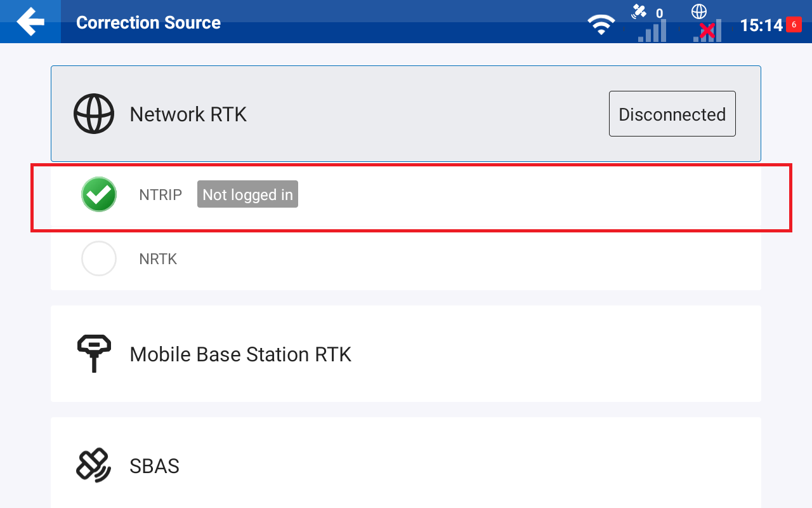The image size is (812, 508).
Task: Select the NRTK radio option
Action: [x=99, y=258]
